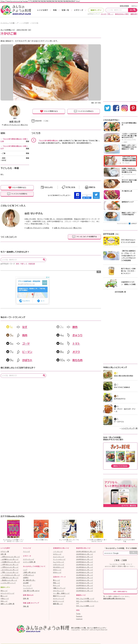Tweet the recipe with the ツイート button
Screen dimensions: 138x644
coord(96,195)
